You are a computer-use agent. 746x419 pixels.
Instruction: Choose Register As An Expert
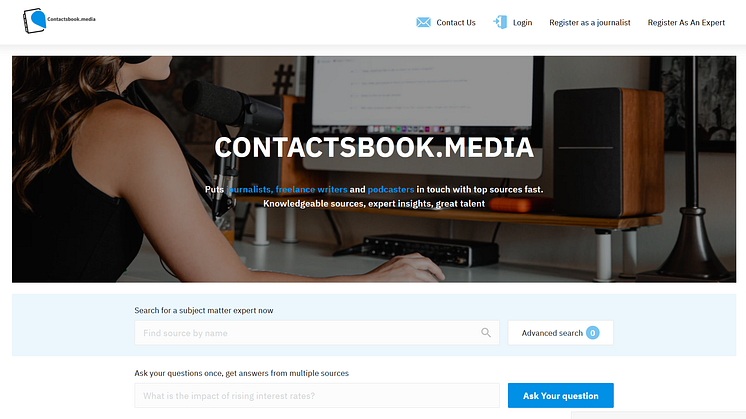coord(686,22)
